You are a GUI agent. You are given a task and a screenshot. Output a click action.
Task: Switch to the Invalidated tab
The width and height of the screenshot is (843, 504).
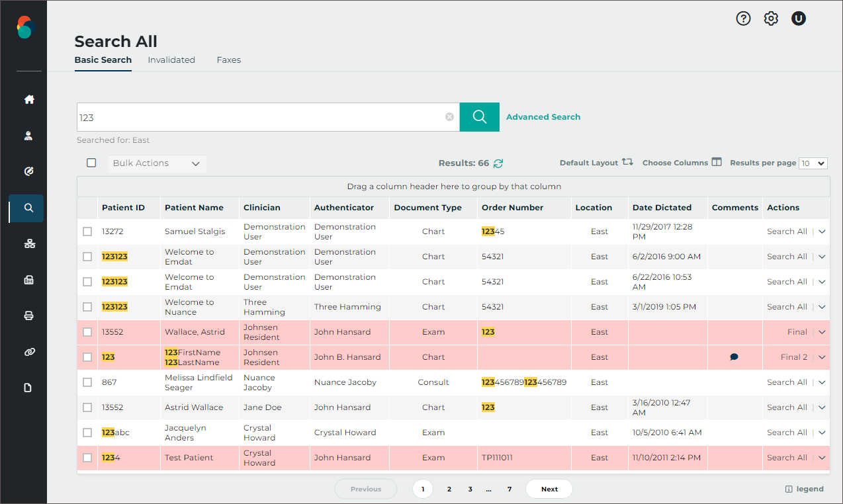pyautogui.click(x=171, y=60)
